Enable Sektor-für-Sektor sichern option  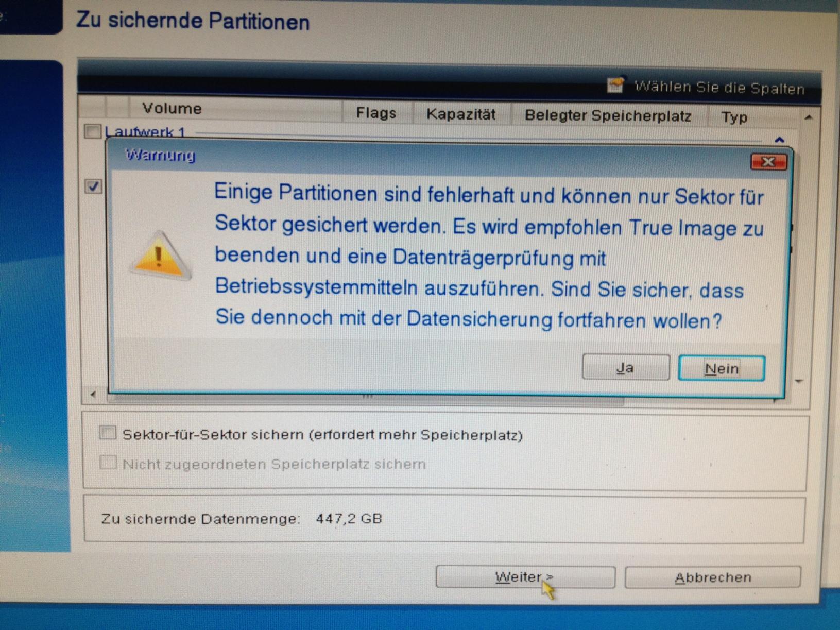click(x=108, y=433)
